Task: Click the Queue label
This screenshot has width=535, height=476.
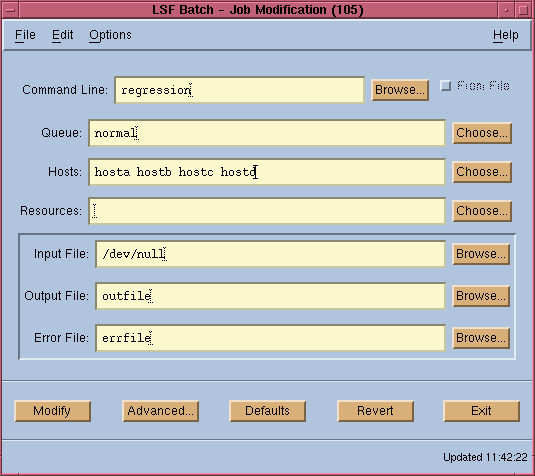Action: click(61, 133)
